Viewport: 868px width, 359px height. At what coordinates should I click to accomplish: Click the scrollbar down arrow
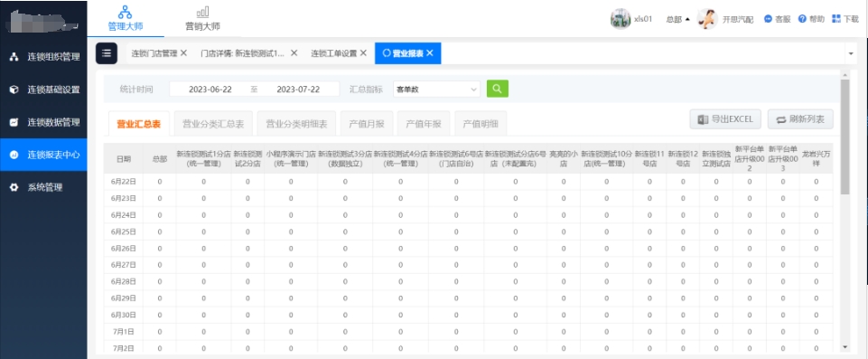point(845,347)
